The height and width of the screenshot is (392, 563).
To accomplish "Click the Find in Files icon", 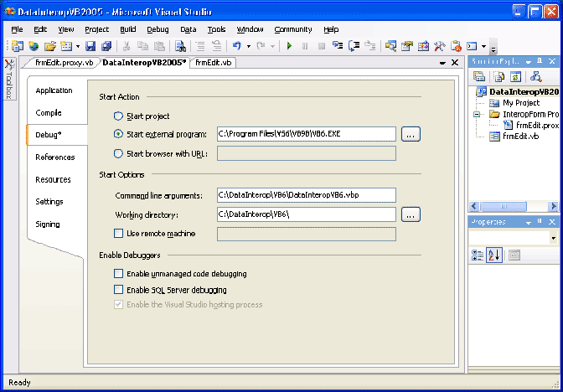I will 180,46.
